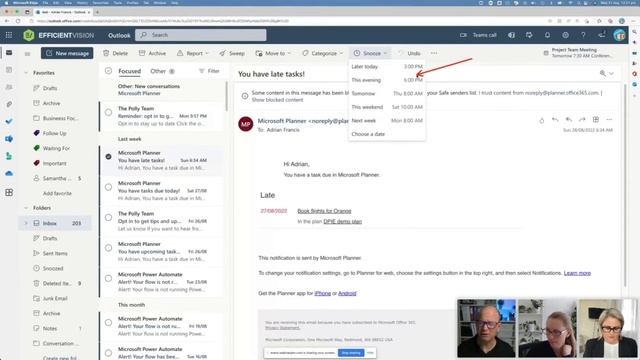Open the Sent Items folder
Image resolution: width=640 pixels, height=360 pixels.
(55, 253)
